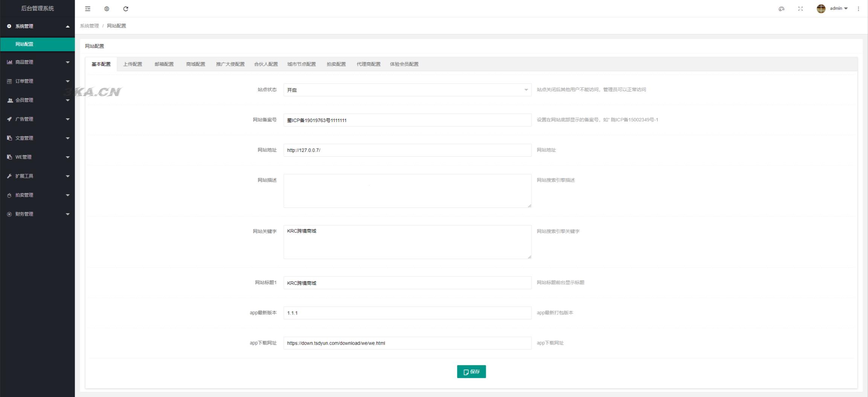The height and width of the screenshot is (397, 868).
Task: Open the vertical three-dot more menu
Action: point(858,9)
